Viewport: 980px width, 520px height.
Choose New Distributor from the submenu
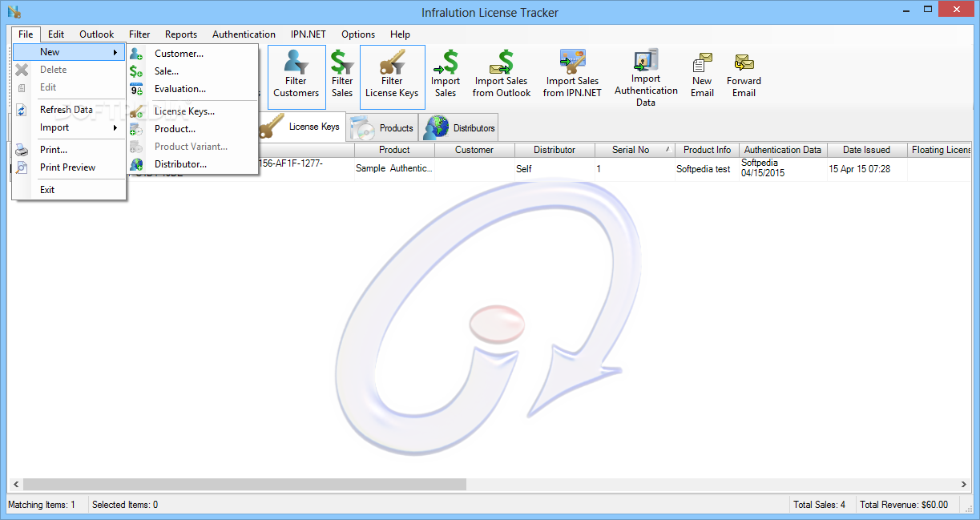click(x=192, y=164)
